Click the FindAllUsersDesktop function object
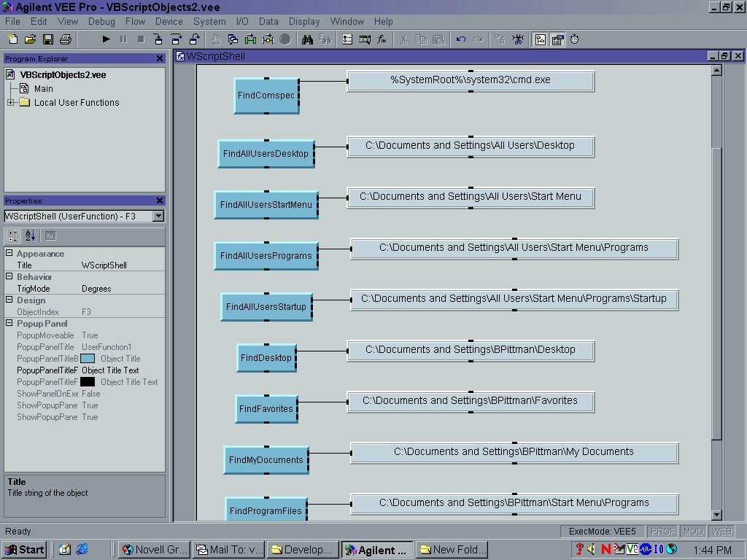Viewport: 747px width, 560px height. [x=266, y=154]
